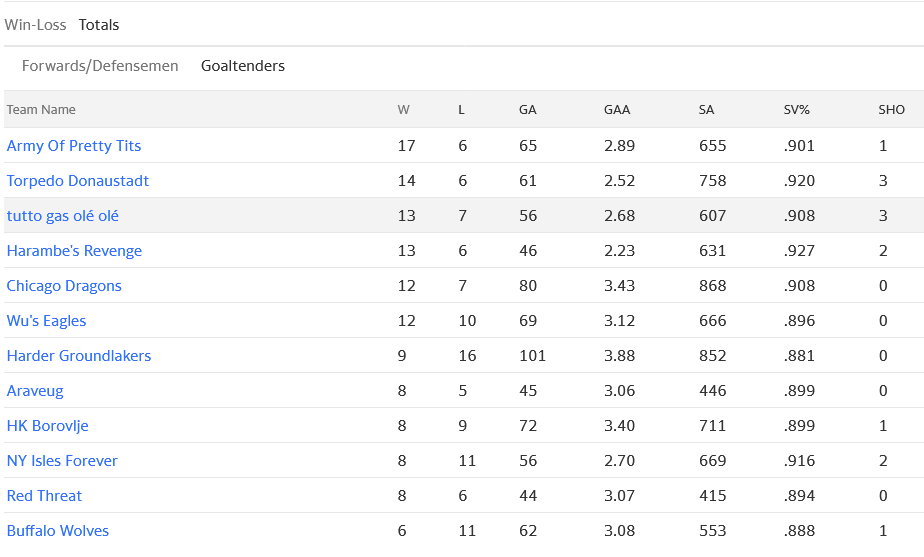Click the tutto gas olé olé link
The height and width of the screenshot is (557, 924).
[63, 216]
